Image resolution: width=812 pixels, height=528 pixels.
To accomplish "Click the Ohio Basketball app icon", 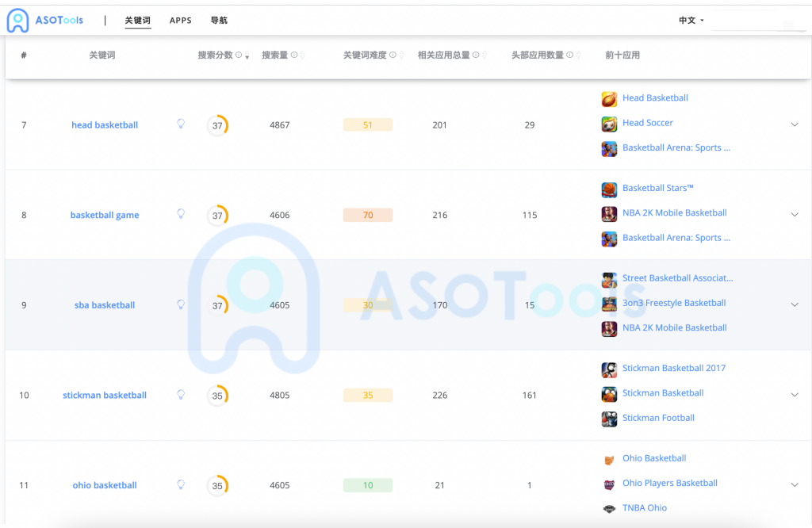I will pos(609,460).
